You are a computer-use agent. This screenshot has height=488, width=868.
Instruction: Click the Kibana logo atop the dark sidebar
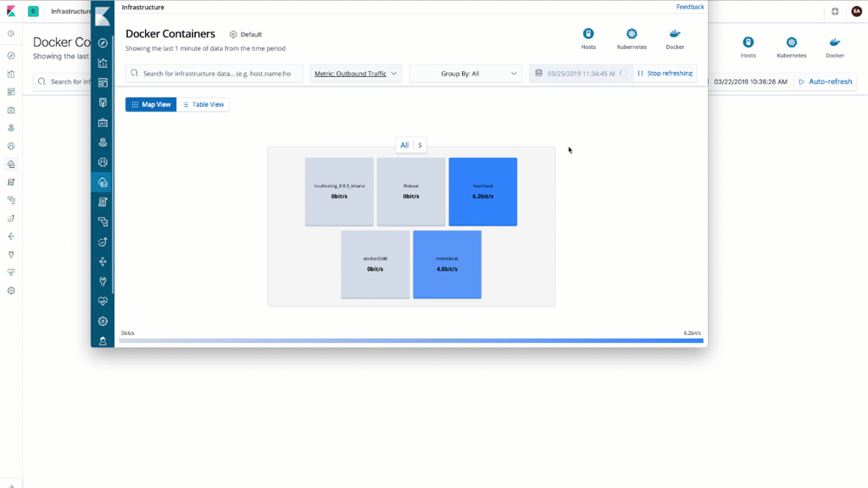[103, 17]
